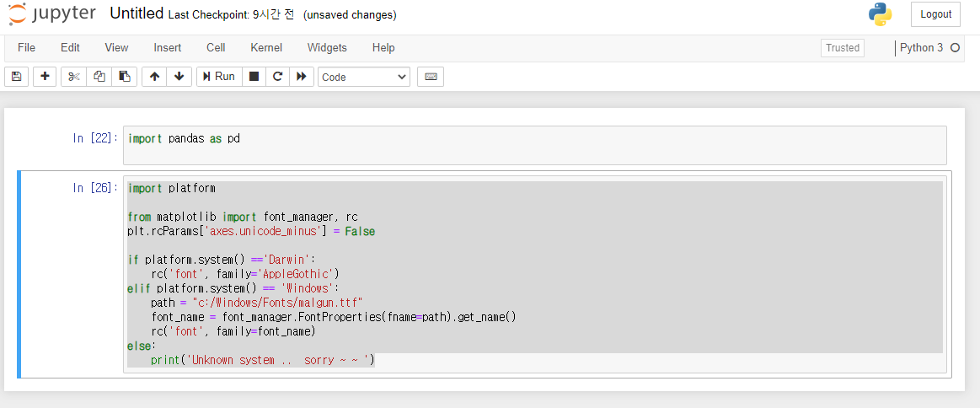Open the cell type Code dropdown
980x408 pixels.
[364, 77]
